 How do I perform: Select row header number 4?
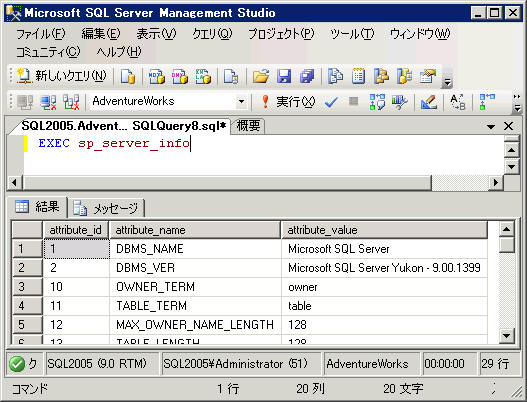pos(27,306)
